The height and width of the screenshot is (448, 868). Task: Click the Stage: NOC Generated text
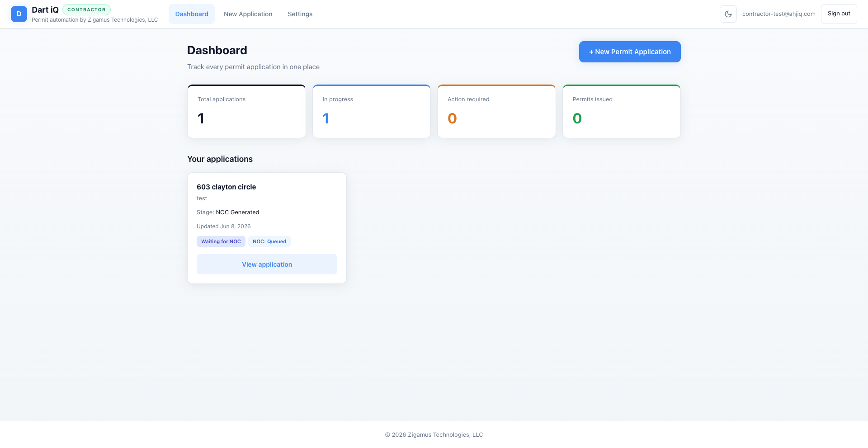pyautogui.click(x=228, y=212)
